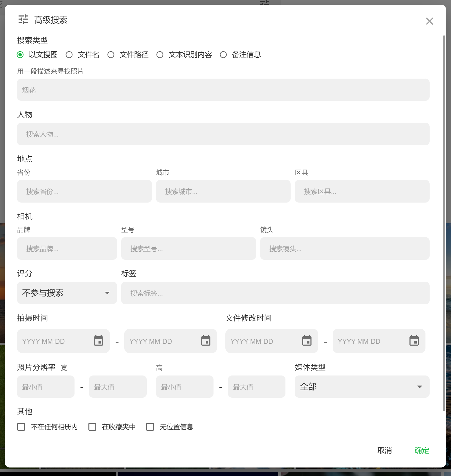Enable 不在任何相册内 checkbox
This screenshot has width=451, height=476.
[21, 427]
